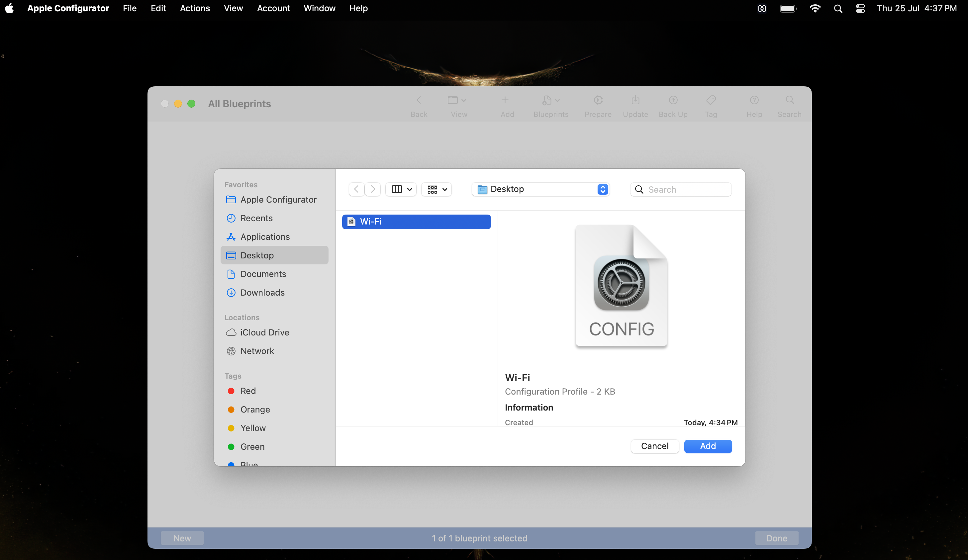Click the New button in bottom bar
The width and height of the screenshot is (968, 560).
pos(182,538)
